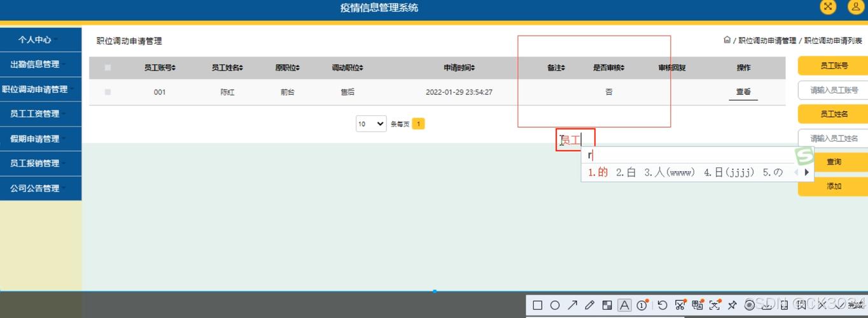Open 员工报销管理 in sidebar
Image resolution: width=868 pixels, height=318 pixels.
(41, 163)
